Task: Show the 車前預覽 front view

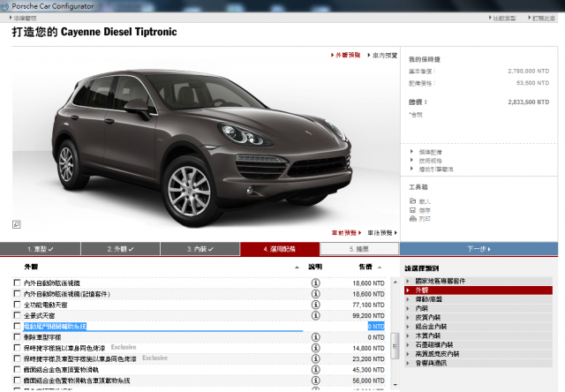Action: [x=346, y=233]
